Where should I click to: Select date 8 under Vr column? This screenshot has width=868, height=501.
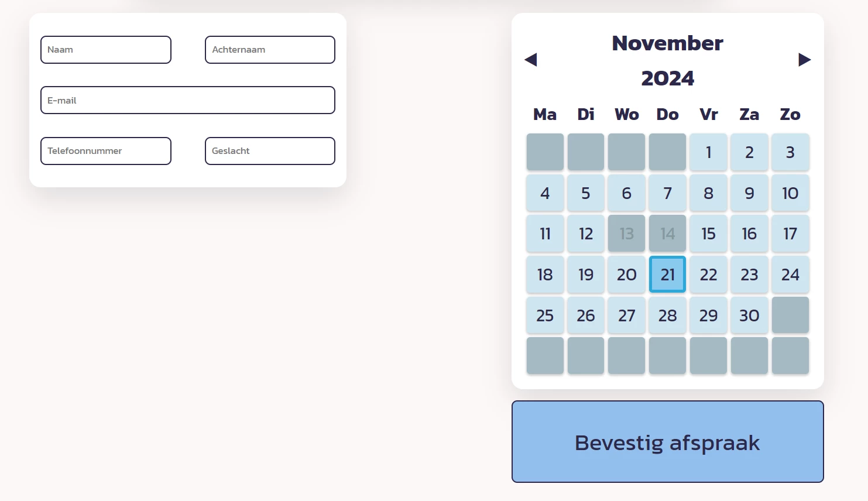pyautogui.click(x=708, y=193)
